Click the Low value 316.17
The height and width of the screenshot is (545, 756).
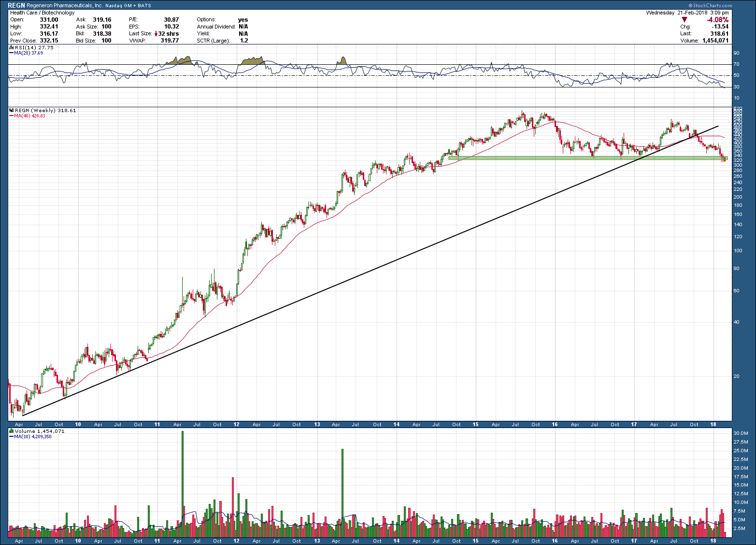(49, 34)
